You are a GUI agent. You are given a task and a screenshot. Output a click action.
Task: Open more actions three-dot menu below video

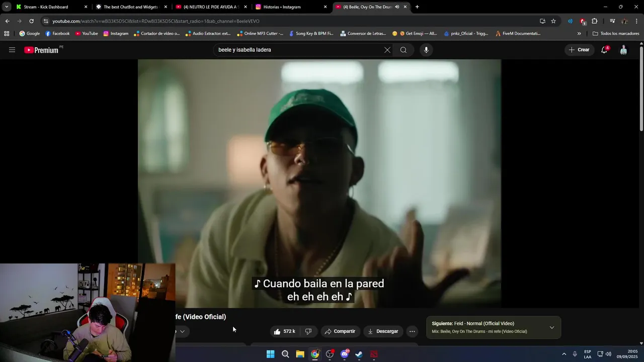pos(412,331)
